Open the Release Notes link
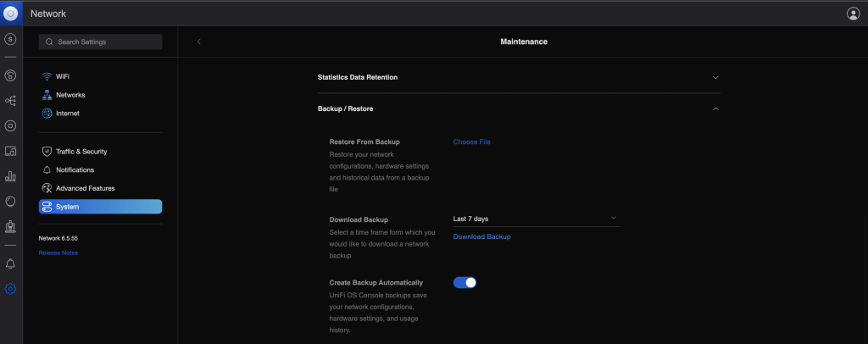Image resolution: width=868 pixels, height=344 pixels. click(58, 252)
